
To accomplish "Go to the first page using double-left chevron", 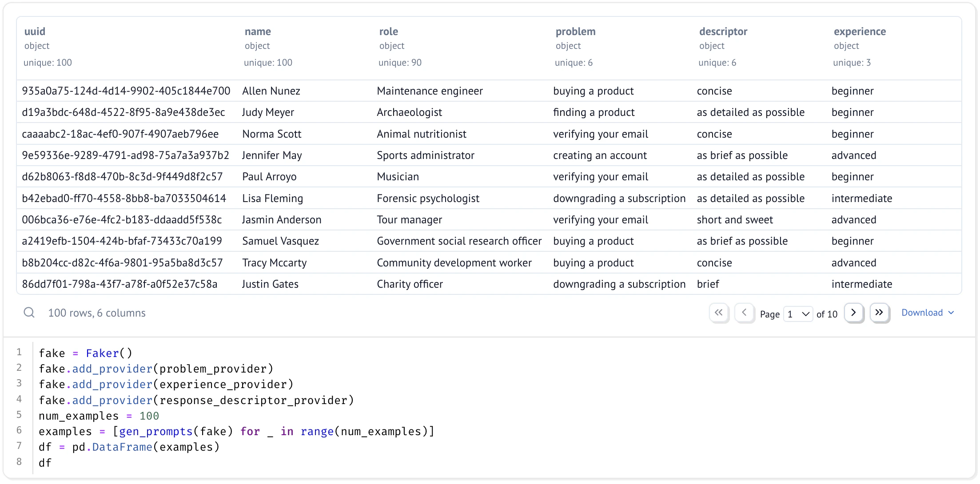I will 719,313.
